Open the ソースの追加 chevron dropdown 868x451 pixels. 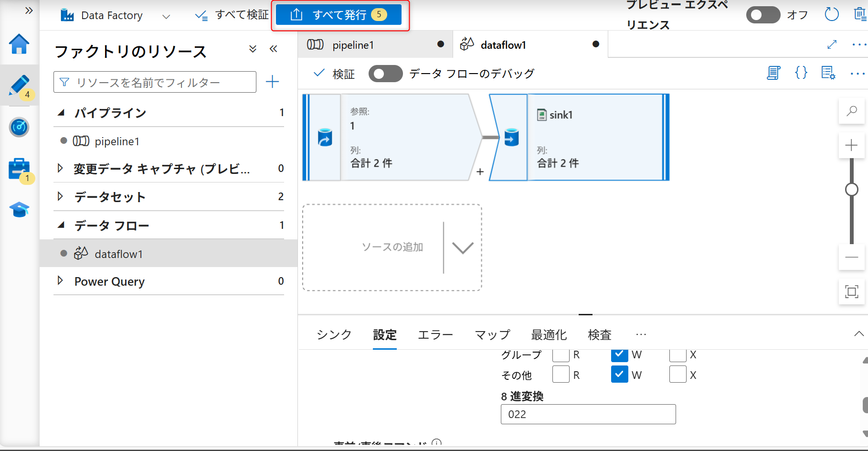point(461,248)
